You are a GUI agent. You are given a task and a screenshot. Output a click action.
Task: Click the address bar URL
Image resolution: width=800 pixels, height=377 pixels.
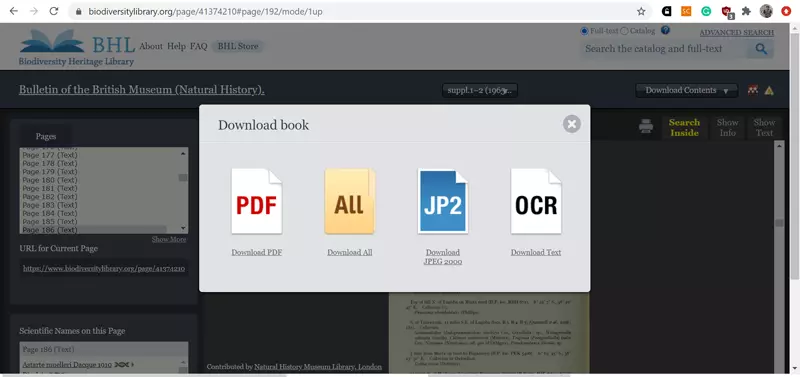205,11
